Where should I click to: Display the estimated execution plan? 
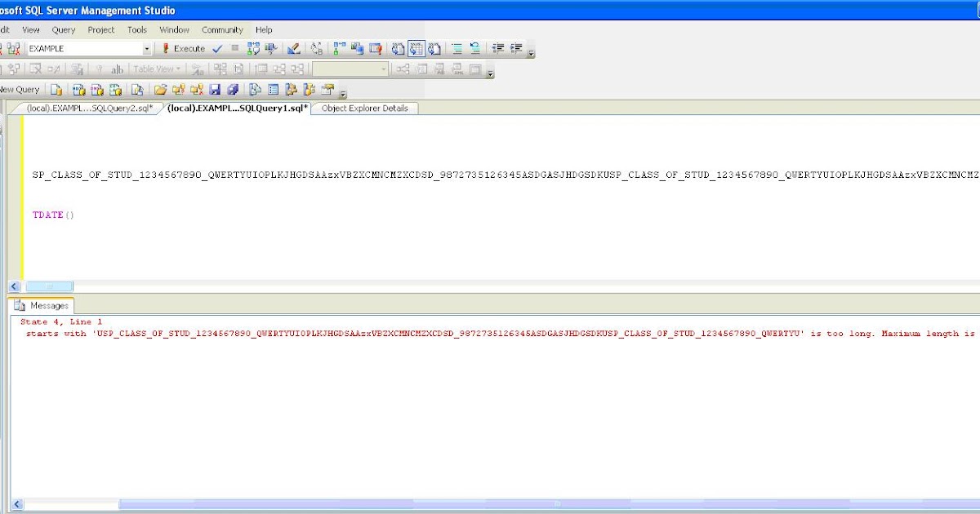(254, 48)
